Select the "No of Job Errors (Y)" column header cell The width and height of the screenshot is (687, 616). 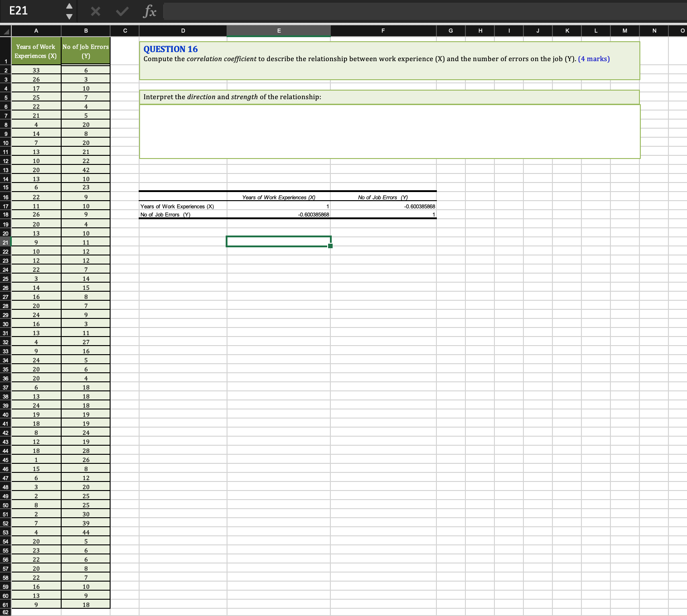tap(86, 51)
